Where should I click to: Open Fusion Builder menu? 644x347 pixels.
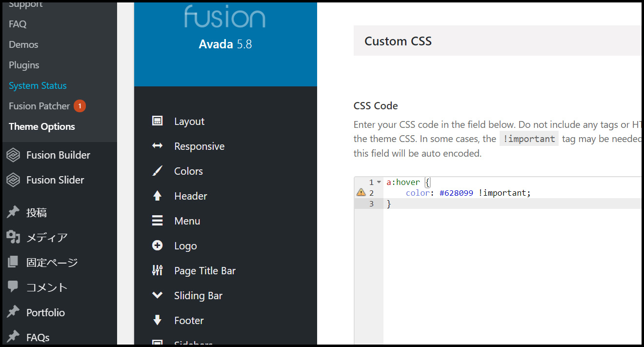pos(59,155)
